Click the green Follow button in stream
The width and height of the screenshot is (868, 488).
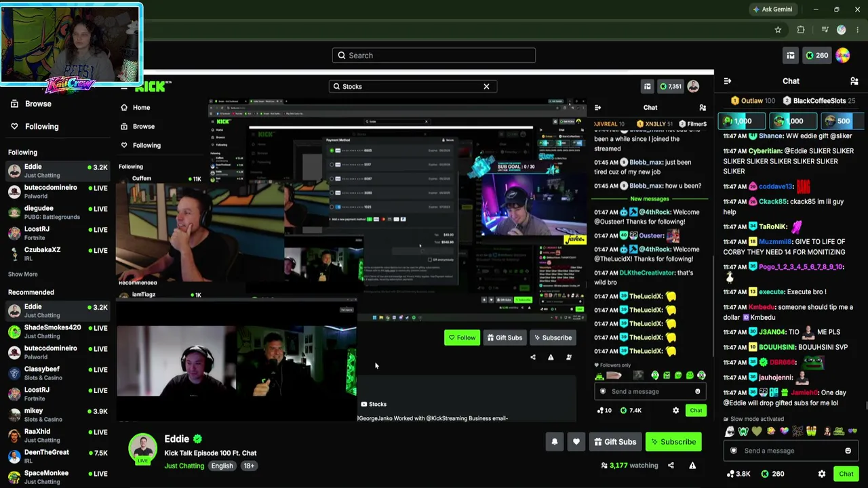click(x=462, y=338)
